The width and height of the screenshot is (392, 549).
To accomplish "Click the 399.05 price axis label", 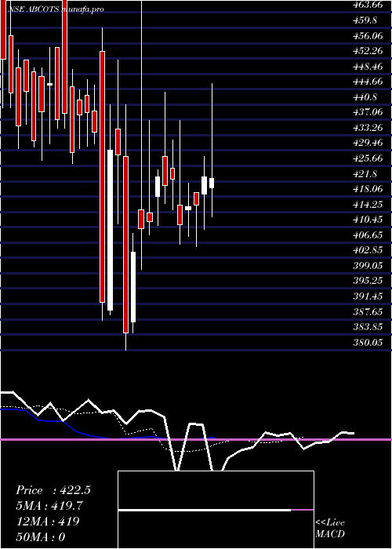I will coord(368,266).
